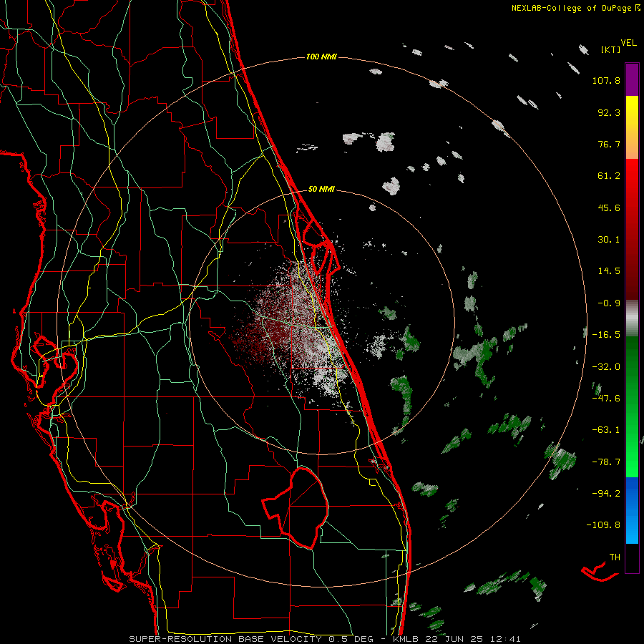Click the 45.6 velocity scale value
The width and height of the screenshot is (644, 644).
(609, 208)
